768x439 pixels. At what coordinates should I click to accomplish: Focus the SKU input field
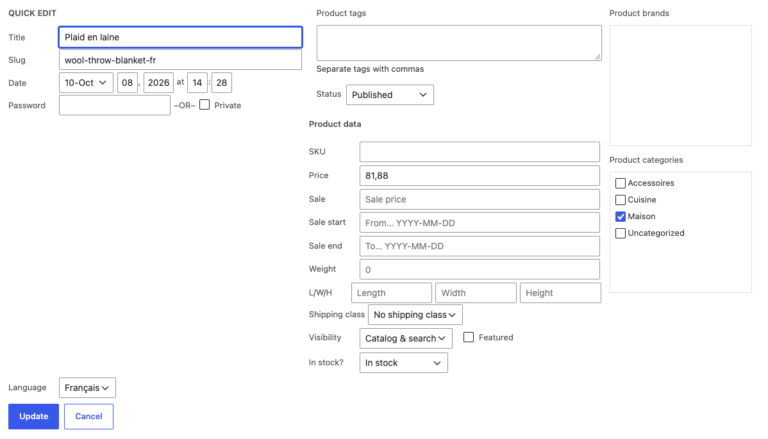click(480, 152)
